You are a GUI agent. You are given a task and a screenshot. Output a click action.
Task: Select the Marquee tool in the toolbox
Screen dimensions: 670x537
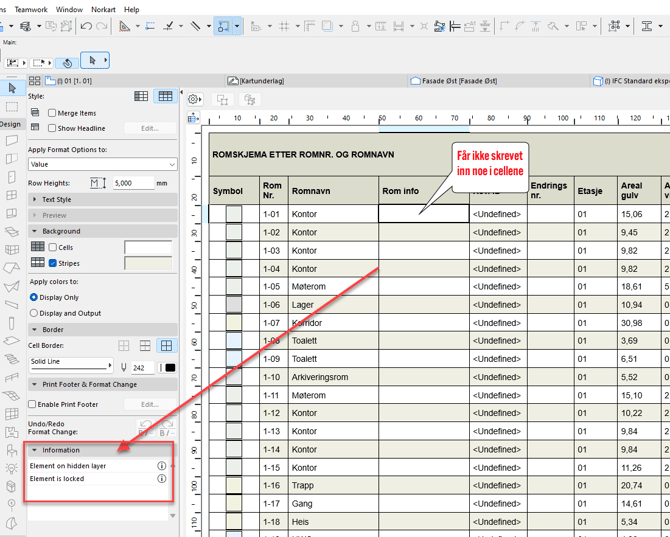(x=12, y=106)
